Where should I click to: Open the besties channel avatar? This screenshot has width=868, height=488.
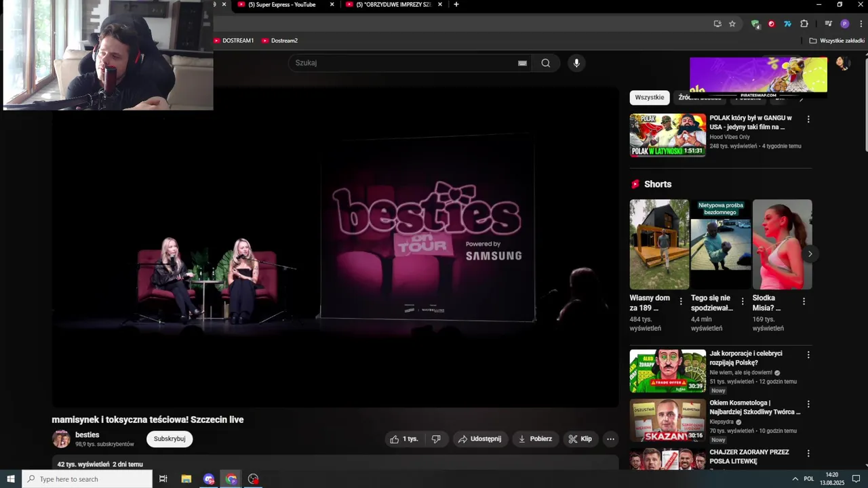(x=61, y=439)
